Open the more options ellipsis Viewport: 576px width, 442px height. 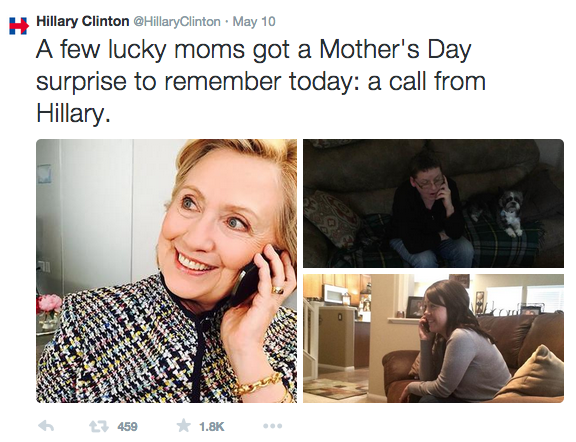coord(273,426)
